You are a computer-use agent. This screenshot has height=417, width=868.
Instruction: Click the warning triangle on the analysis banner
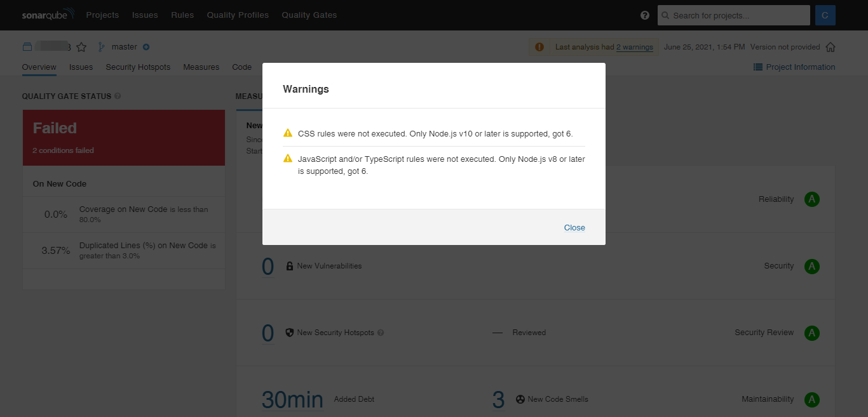[539, 46]
